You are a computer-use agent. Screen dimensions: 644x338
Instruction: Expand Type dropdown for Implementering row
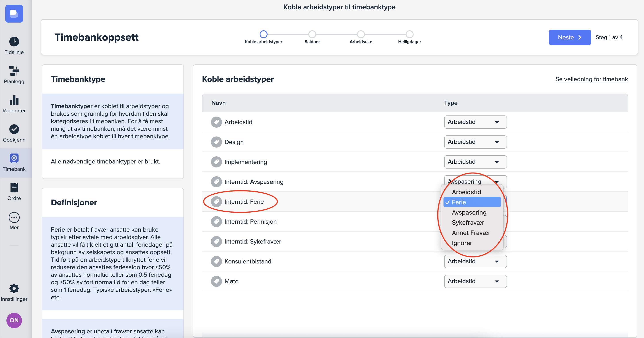click(x=475, y=162)
